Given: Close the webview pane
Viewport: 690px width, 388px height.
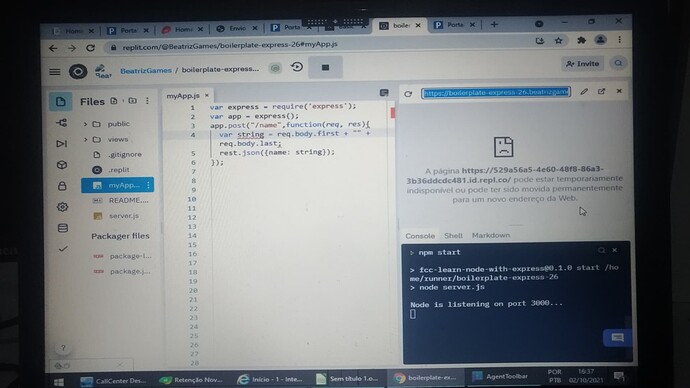Looking at the screenshot, I should (x=619, y=91).
